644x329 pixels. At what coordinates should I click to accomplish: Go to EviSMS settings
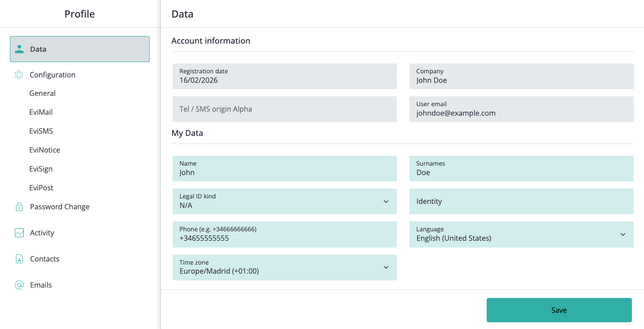[41, 131]
